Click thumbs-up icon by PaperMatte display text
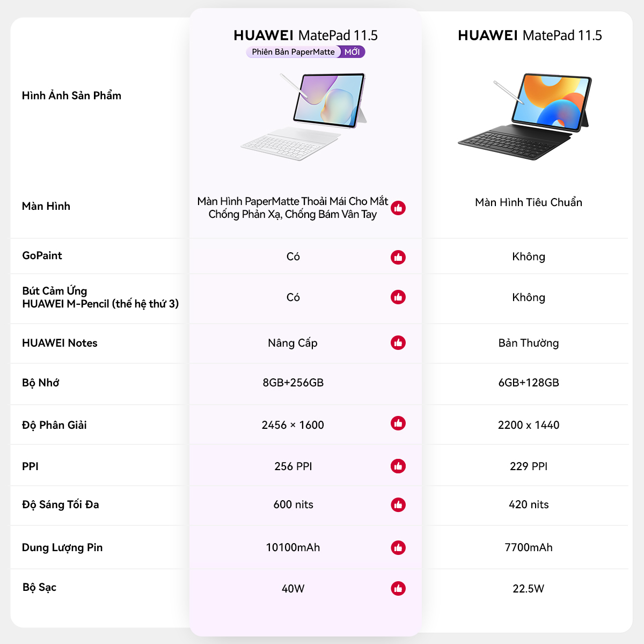Image resolution: width=644 pixels, height=644 pixels. click(x=398, y=208)
